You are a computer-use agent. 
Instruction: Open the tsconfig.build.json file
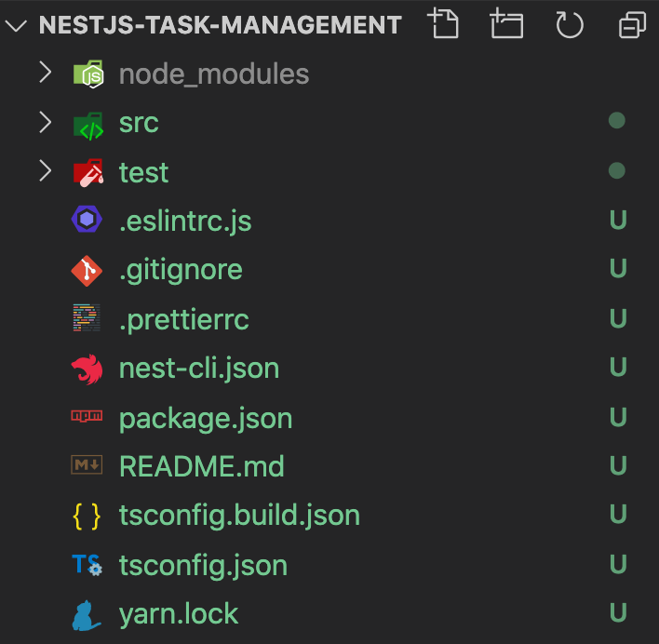(x=239, y=515)
